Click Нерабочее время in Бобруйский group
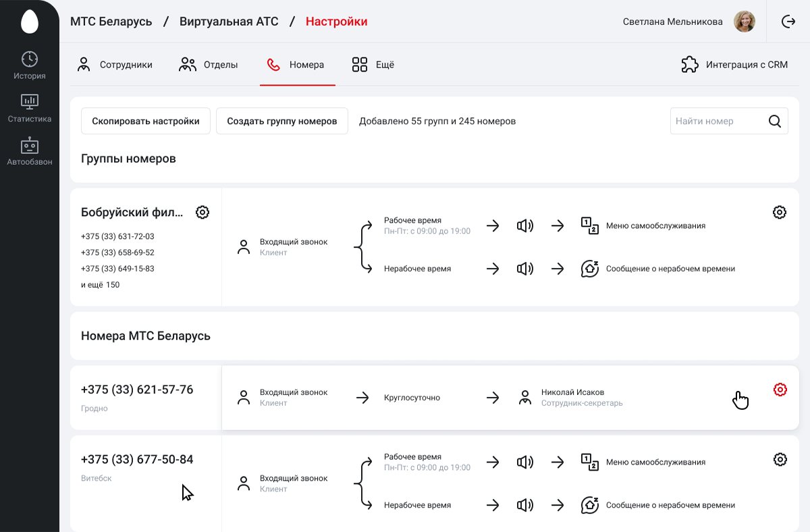This screenshot has height=532, width=810. tap(417, 269)
